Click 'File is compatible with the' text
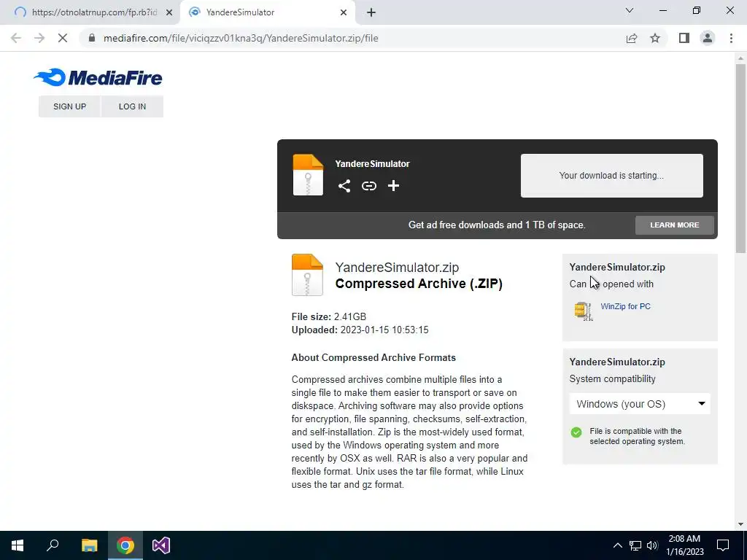This screenshot has height=560, width=747. (635, 431)
